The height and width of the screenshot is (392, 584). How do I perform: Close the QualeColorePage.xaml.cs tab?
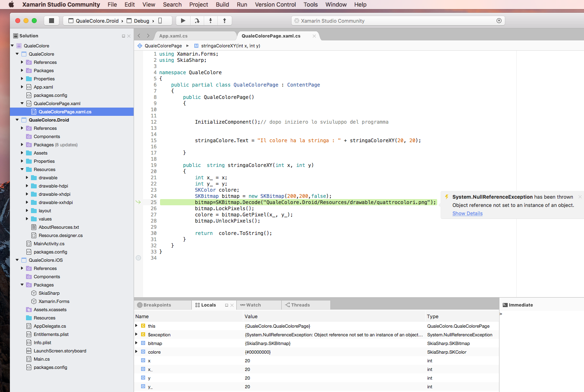(314, 36)
